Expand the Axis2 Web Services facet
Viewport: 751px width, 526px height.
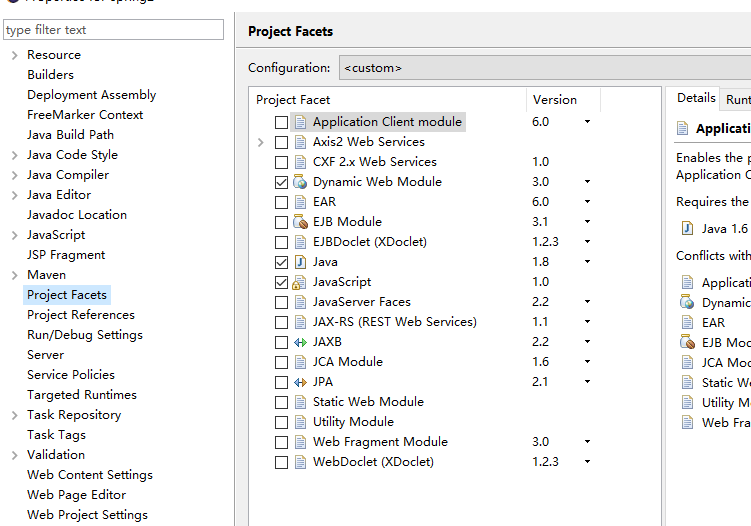click(x=261, y=142)
